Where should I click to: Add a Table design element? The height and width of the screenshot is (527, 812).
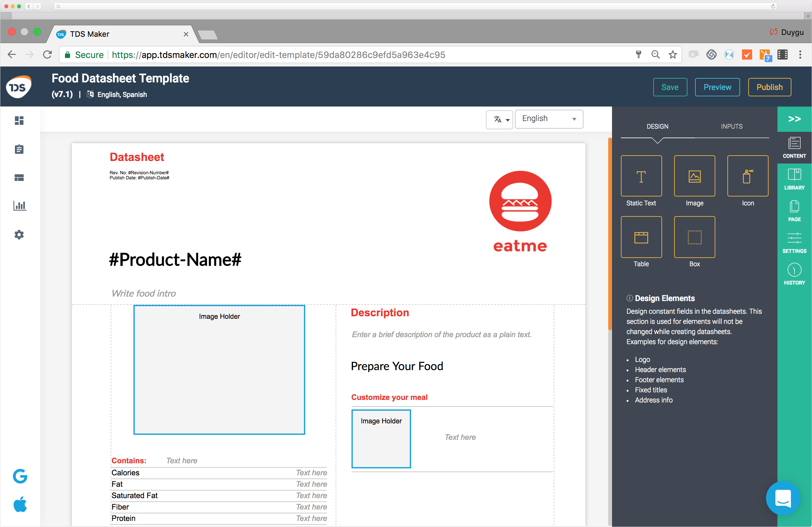tap(641, 237)
